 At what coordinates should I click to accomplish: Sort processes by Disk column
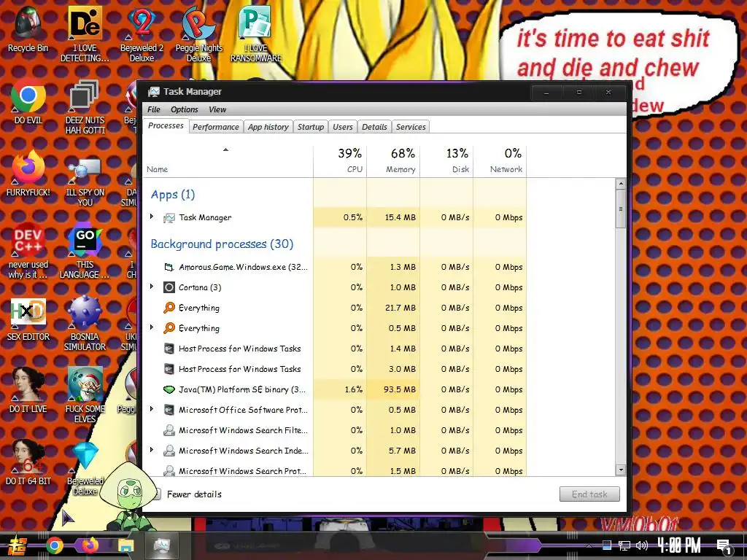click(x=447, y=160)
